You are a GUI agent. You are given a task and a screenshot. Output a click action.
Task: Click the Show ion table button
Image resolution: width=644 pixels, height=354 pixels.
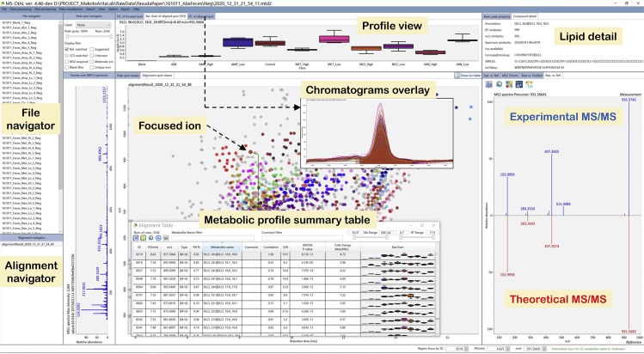pyautogui.click(x=468, y=76)
